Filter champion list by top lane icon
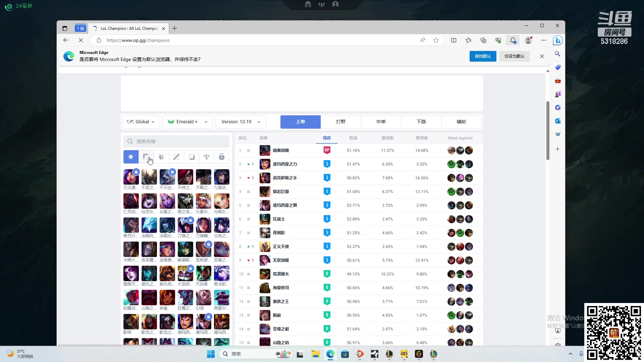644x362 pixels. [146, 157]
